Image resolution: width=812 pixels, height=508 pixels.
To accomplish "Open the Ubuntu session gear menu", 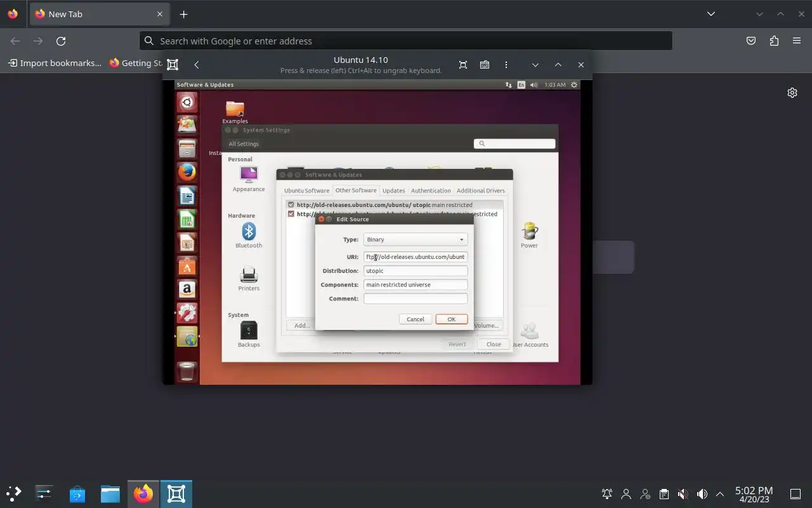I will tap(574, 84).
